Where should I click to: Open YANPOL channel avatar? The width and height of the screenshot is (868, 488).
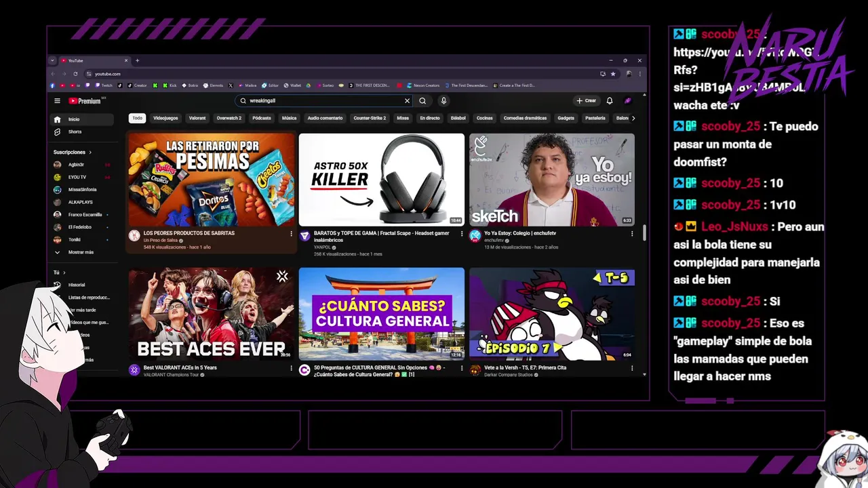pyautogui.click(x=304, y=236)
